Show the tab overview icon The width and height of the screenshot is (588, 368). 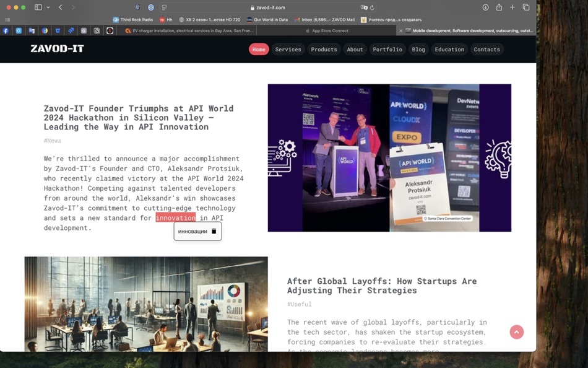pos(526,7)
